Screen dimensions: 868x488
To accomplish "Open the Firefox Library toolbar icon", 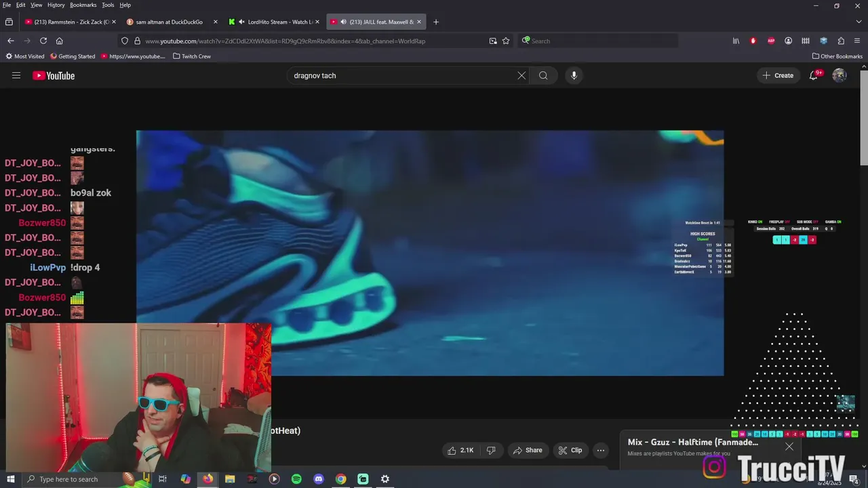I will [x=736, y=41].
